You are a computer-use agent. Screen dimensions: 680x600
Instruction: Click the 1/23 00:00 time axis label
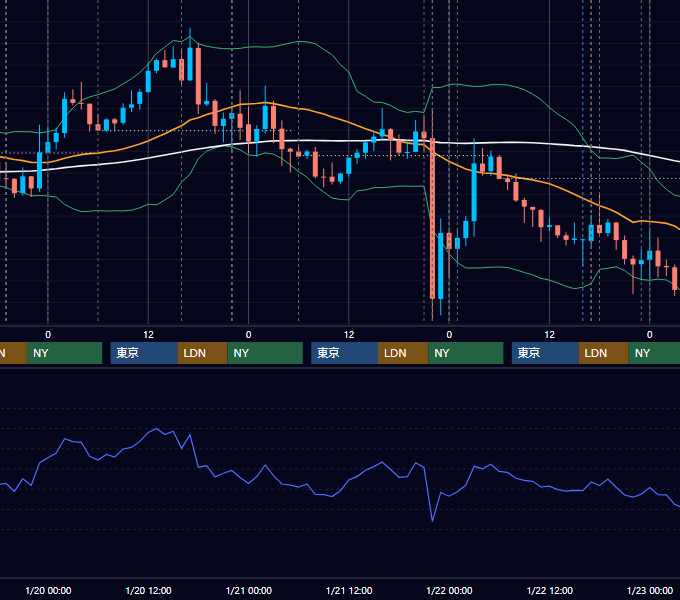[650, 590]
